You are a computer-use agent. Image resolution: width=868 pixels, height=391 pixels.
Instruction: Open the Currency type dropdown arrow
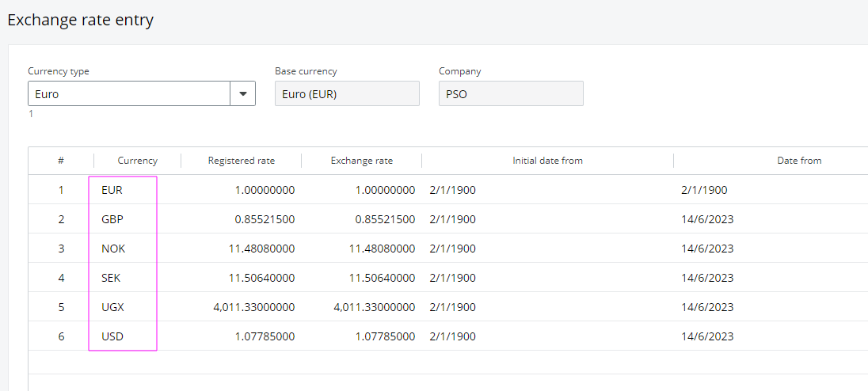tap(243, 93)
